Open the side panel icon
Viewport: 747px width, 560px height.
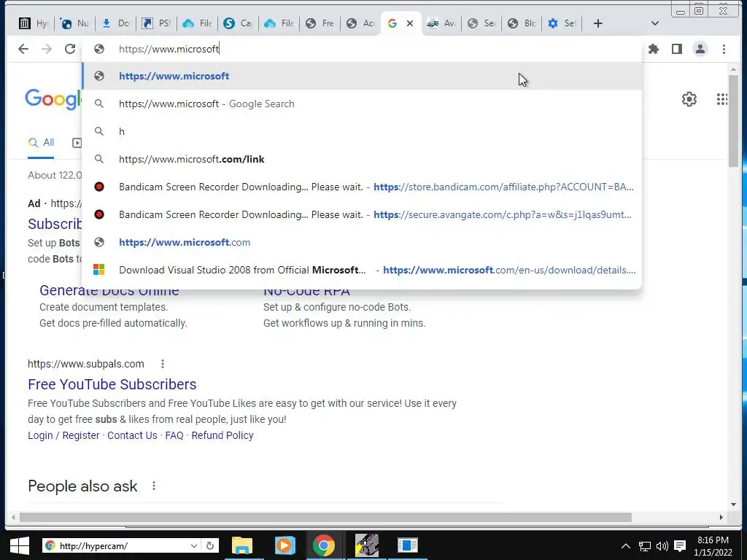[x=676, y=49]
